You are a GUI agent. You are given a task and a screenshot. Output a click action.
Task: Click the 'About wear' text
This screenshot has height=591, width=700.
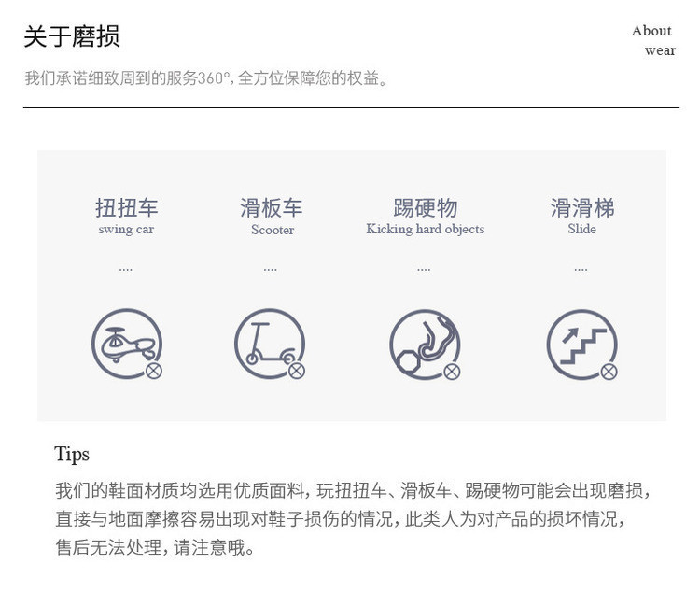tap(653, 40)
